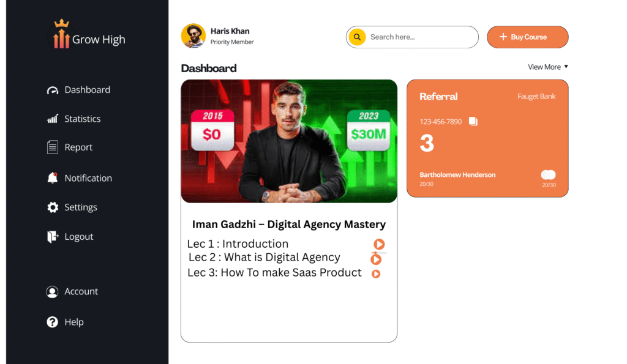This screenshot has height=364, width=627.
Task: Open Notification bell icon
Action: 53,178
